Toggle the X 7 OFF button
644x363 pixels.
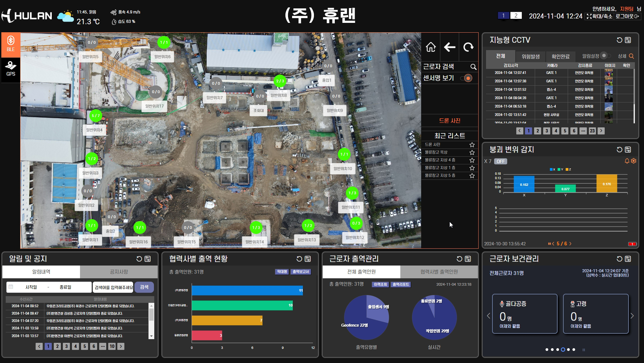[x=500, y=161]
